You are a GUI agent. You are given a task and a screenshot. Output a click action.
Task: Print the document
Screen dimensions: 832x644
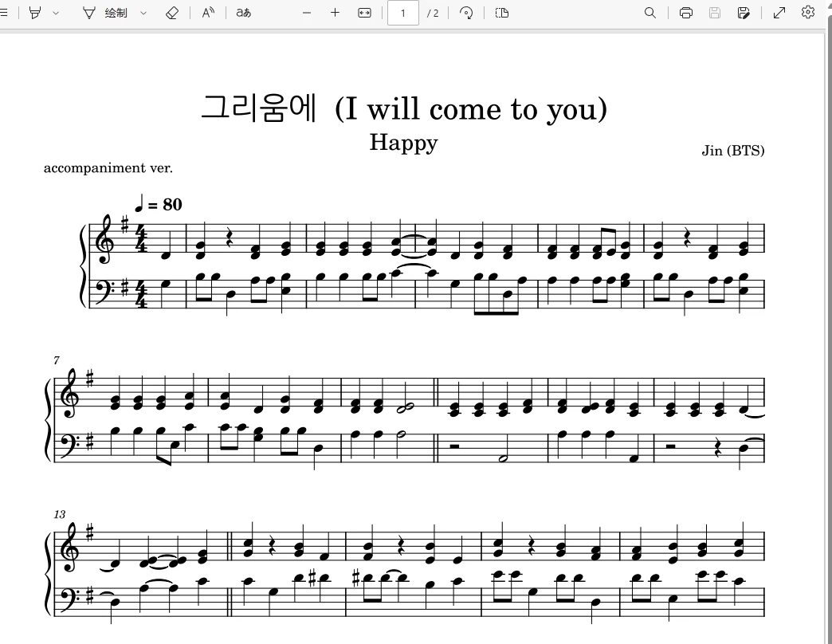pyautogui.click(x=686, y=13)
